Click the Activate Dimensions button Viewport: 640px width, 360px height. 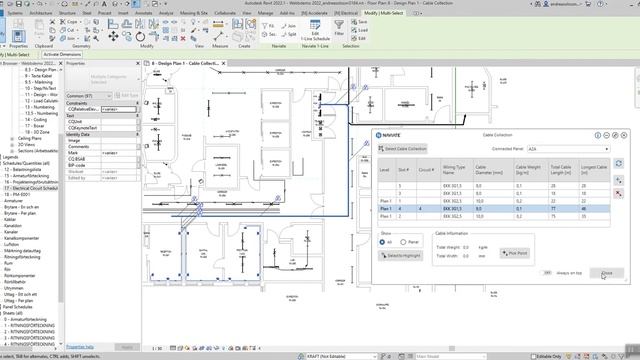tap(62, 54)
